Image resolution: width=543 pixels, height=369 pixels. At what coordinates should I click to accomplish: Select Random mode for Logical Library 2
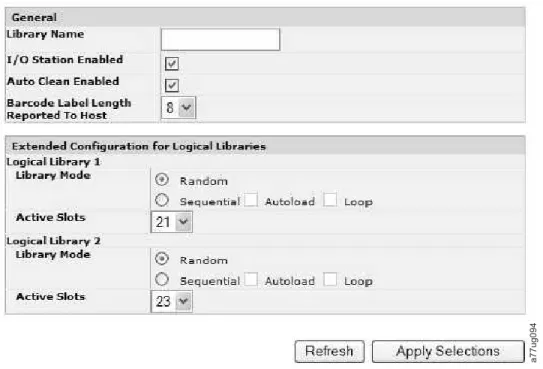(162, 259)
